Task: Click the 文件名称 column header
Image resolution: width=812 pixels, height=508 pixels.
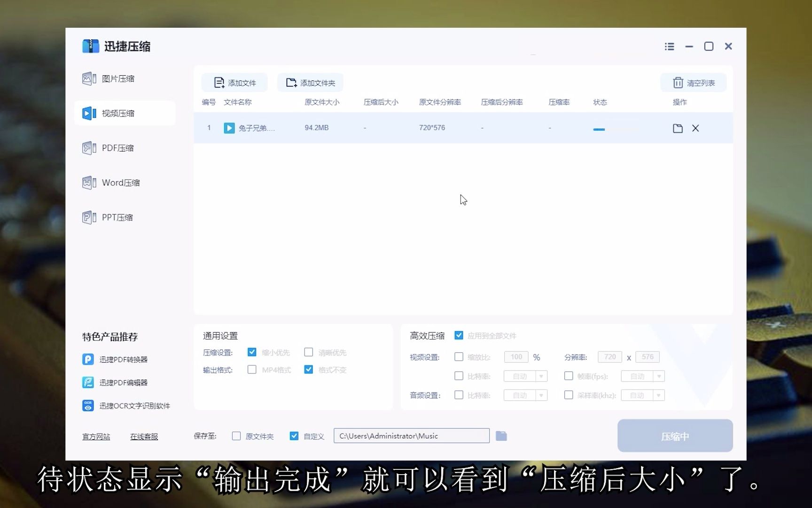Action: tap(238, 102)
